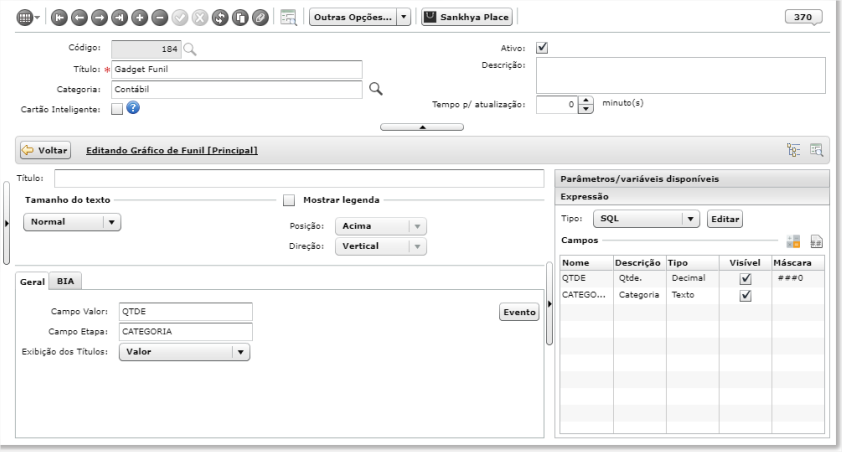Click the add field icon in Campos
Image resolution: width=842 pixels, height=452 pixels.
click(793, 241)
